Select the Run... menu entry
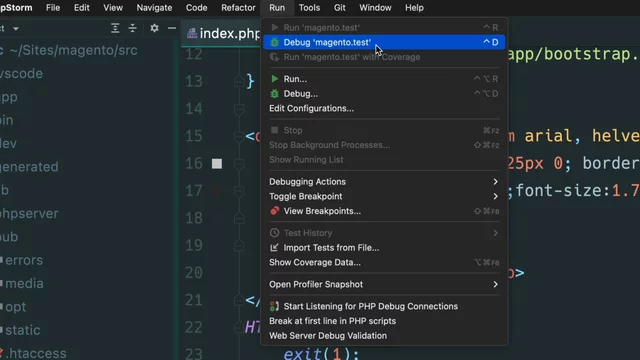Image resolution: width=640 pixels, height=360 pixels. point(384,79)
